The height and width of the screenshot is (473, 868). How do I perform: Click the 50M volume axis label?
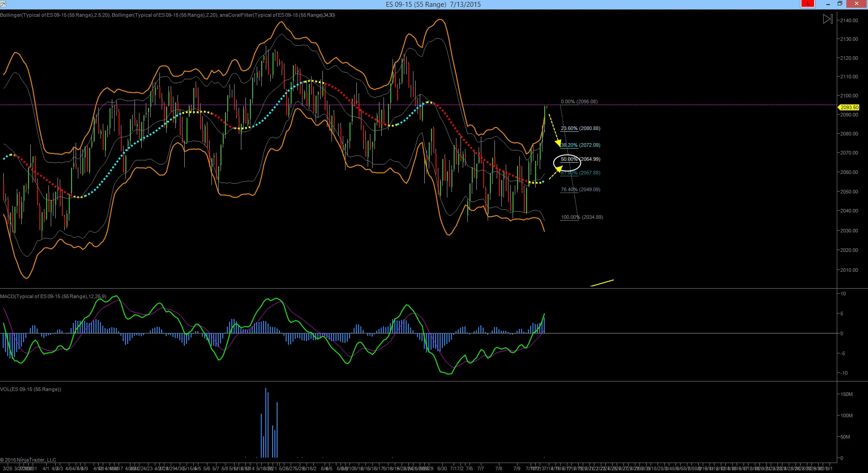coord(845,437)
